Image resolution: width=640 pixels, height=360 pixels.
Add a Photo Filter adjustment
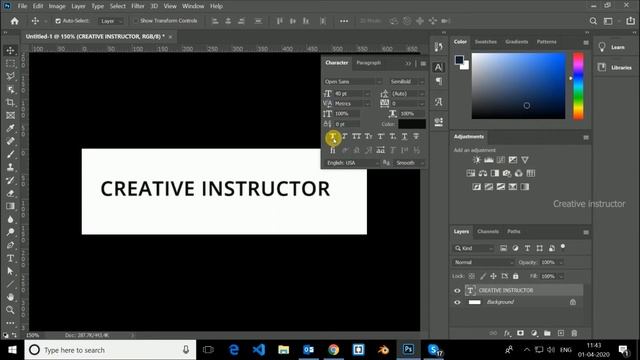point(507,173)
